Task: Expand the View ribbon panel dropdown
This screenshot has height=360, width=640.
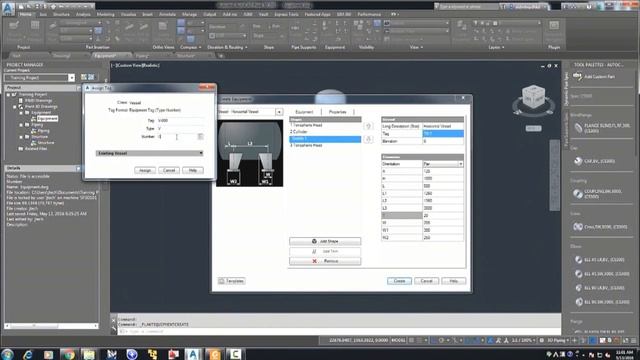Action: coord(416,47)
